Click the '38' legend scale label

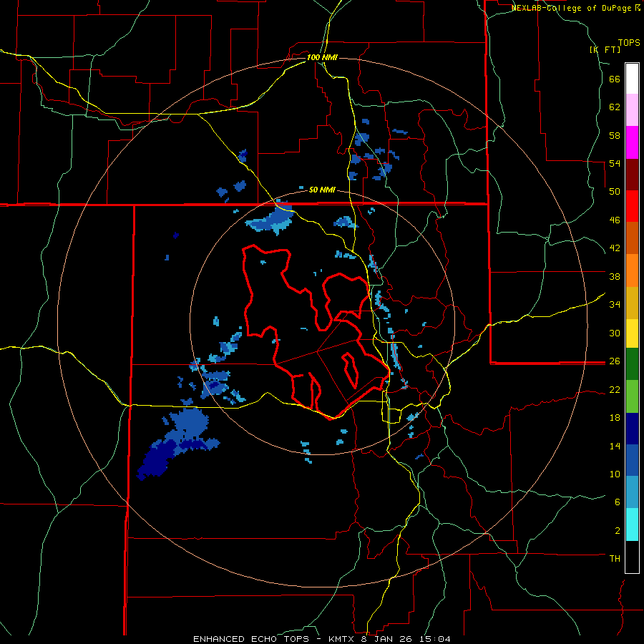[x=615, y=276]
